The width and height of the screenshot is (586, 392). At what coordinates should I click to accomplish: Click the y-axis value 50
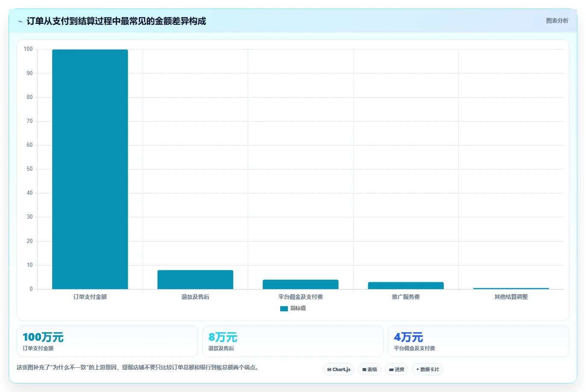(29, 169)
